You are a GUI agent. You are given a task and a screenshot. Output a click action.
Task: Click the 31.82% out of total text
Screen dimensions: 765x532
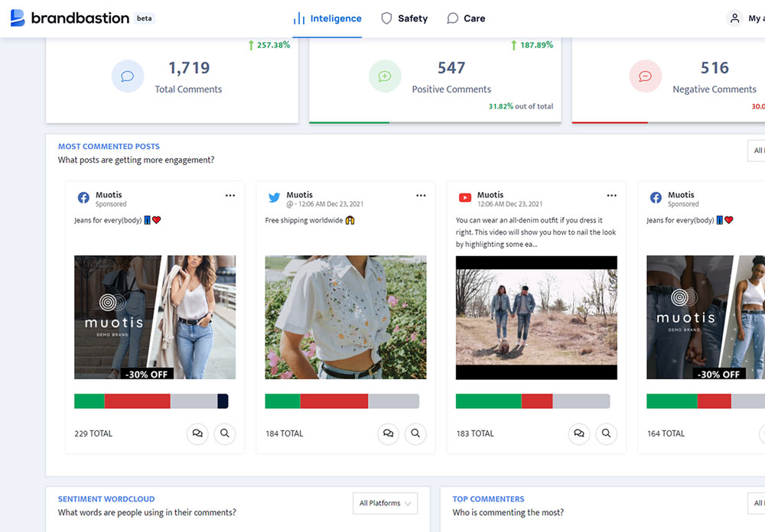521,106
